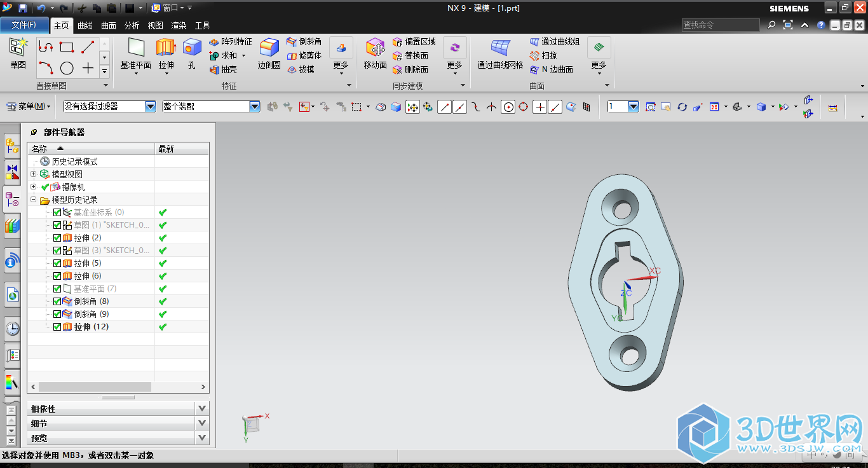Click the Draft (拔模) tool
This screenshot has height=468, width=868.
301,70
